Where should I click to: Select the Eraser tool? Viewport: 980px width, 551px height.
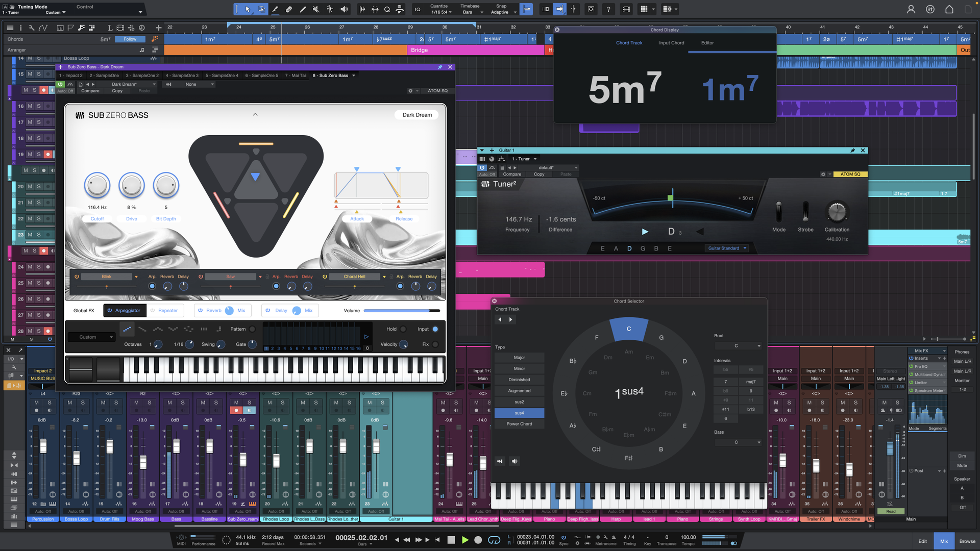pyautogui.click(x=288, y=9)
